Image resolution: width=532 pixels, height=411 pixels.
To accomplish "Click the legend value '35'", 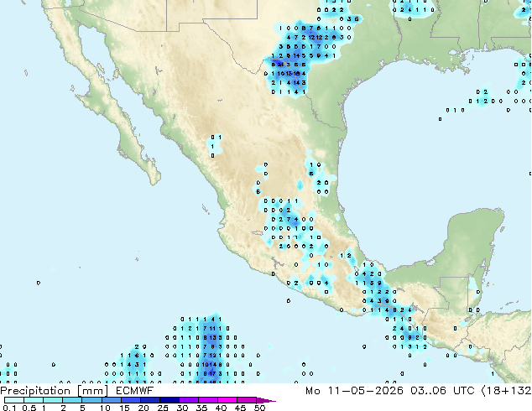I will pos(201,408).
